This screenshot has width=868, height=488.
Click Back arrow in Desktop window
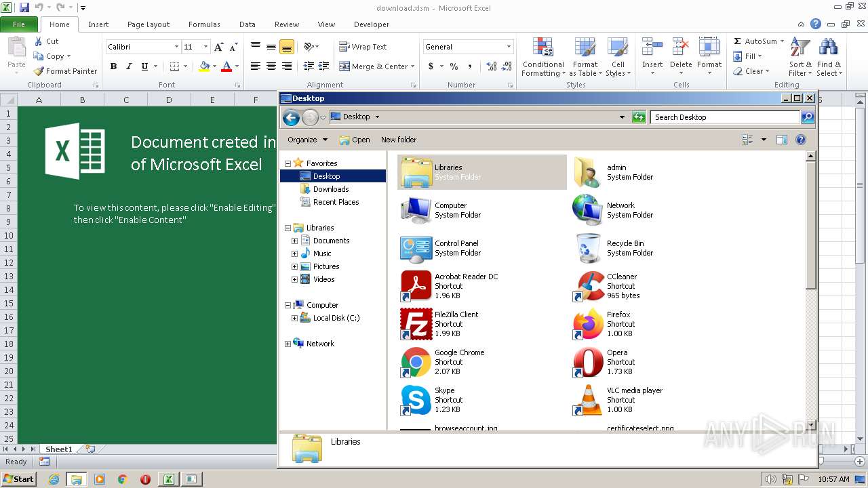point(291,118)
